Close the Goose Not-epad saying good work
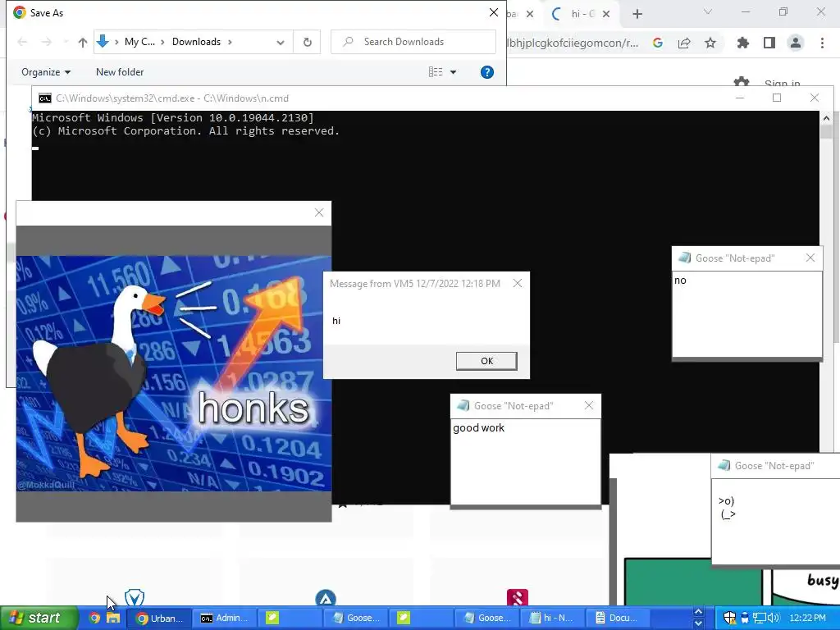The image size is (840, 630). (589, 405)
